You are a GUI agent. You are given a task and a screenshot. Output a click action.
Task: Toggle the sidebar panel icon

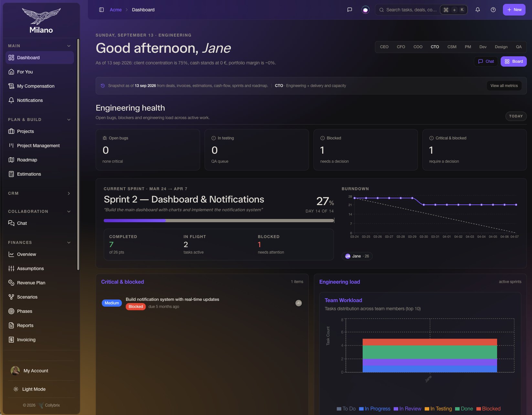click(x=101, y=10)
